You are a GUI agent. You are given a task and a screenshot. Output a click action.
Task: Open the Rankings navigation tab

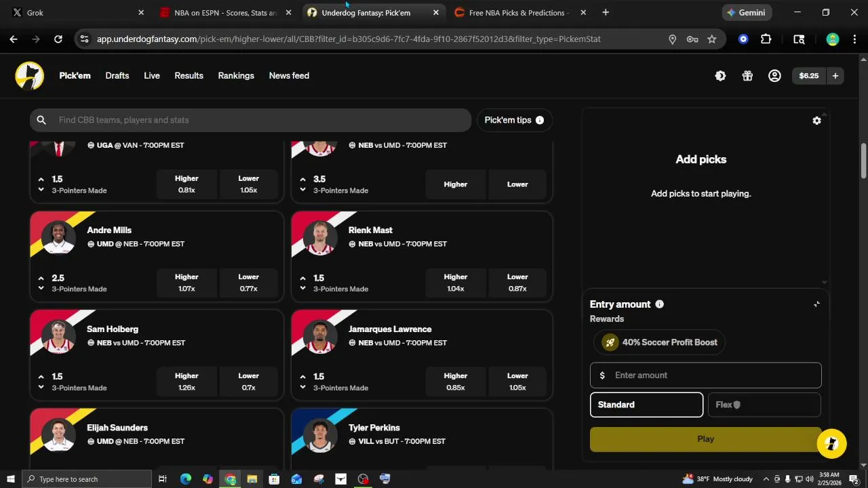pyautogui.click(x=236, y=76)
